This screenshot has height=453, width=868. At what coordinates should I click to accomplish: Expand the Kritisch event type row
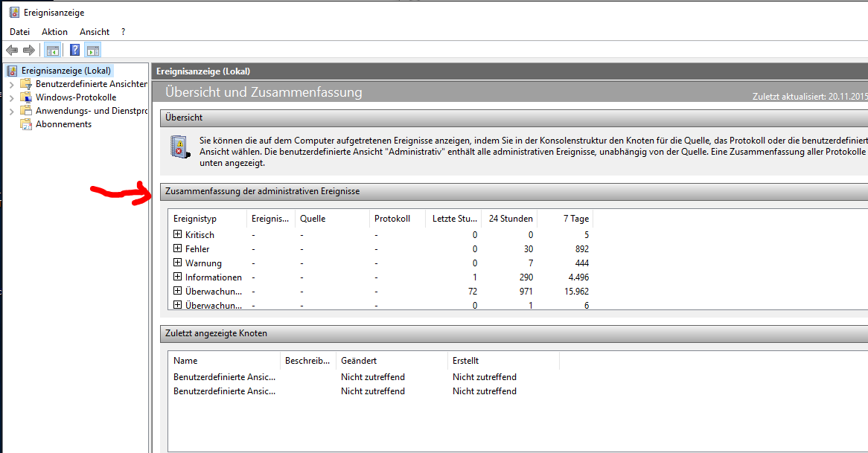click(177, 234)
